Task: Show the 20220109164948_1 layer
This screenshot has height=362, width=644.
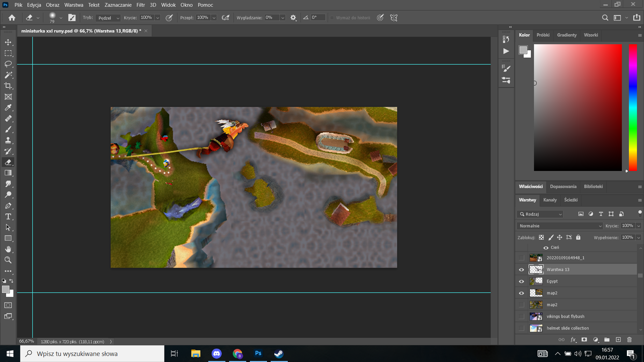Action: (521, 258)
